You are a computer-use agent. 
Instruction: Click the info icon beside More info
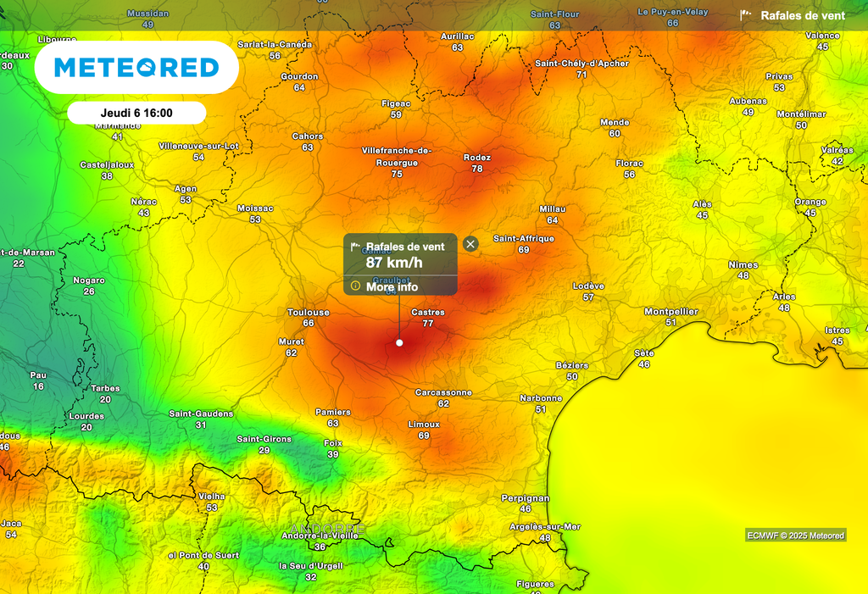[x=356, y=286]
